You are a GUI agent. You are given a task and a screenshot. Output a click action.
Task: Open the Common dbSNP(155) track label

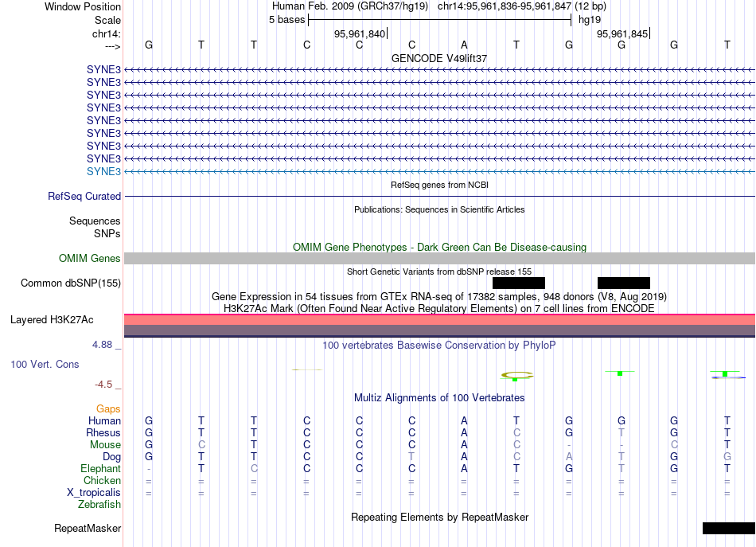click(x=71, y=283)
